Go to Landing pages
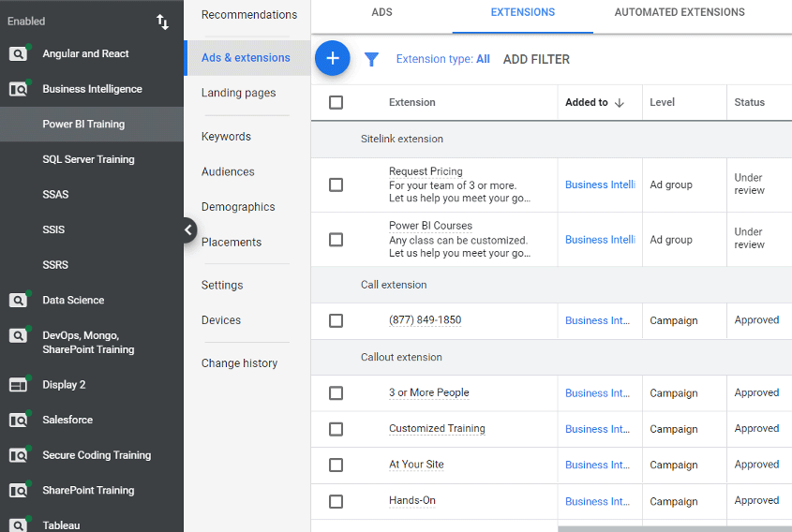Viewport: 792px width, 532px height. tap(238, 93)
